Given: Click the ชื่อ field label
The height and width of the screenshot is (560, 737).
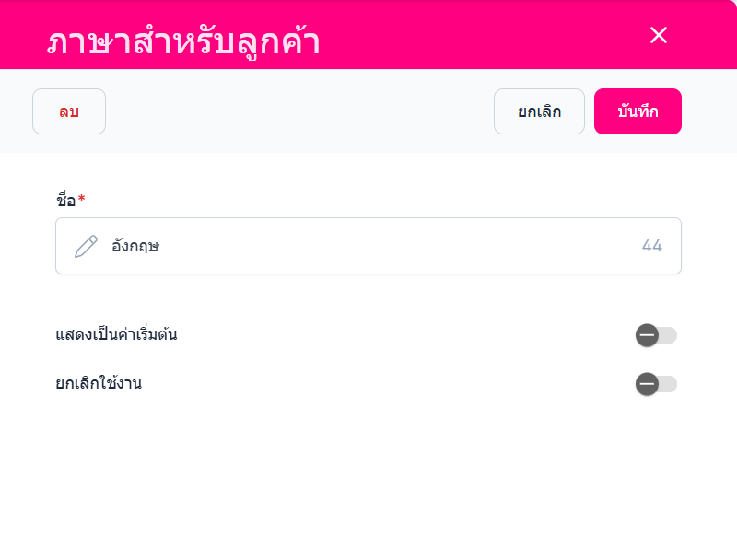Looking at the screenshot, I should 65,200.
